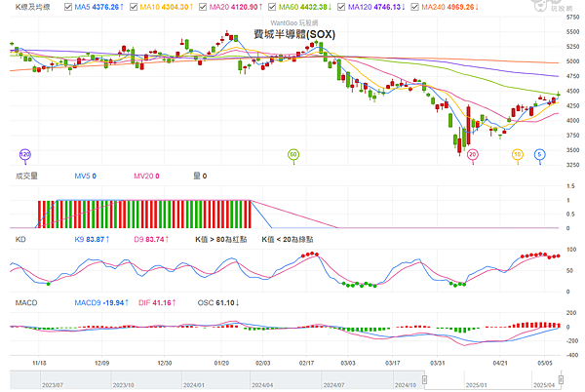The height and width of the screenshot is (392, 585).
Task: Toggle the MA20 line checkbox
Action: [203, 7]
